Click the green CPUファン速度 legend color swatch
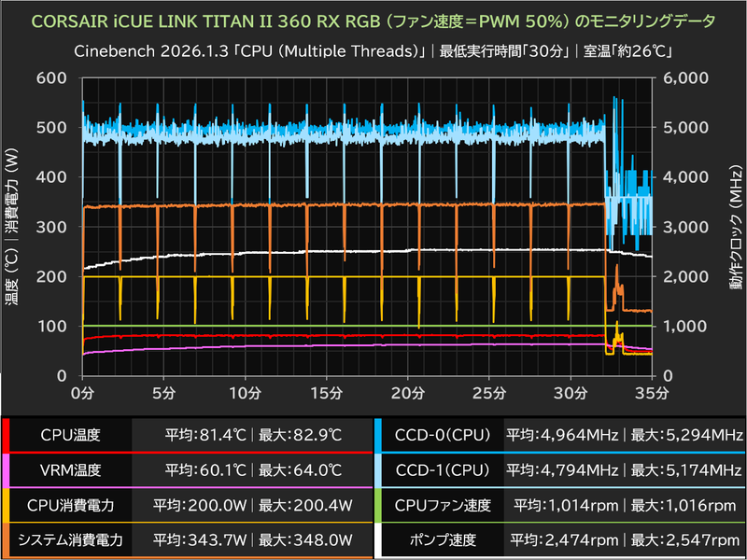Screen dimensions: 747x560 378,505
